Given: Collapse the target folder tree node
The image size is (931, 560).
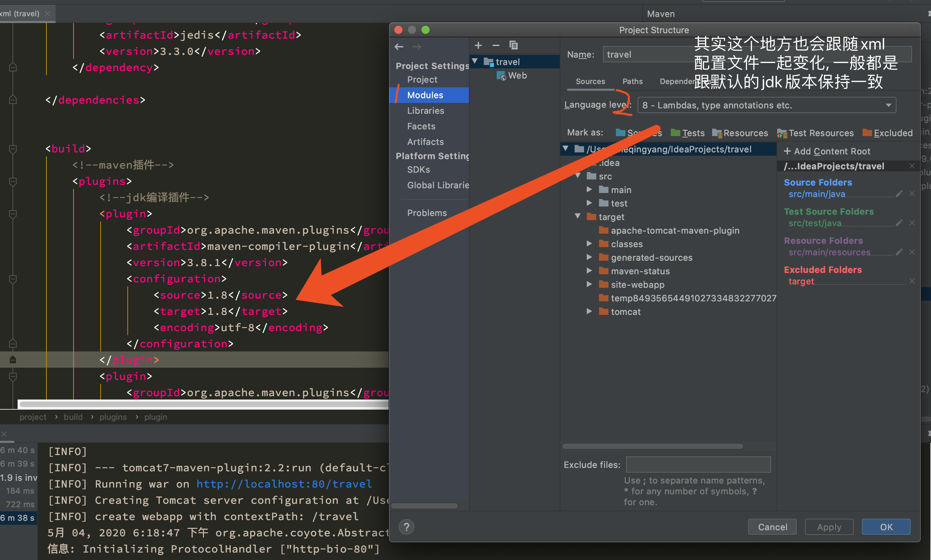Looking at the screenshot, I should click(x=578, y=216).
